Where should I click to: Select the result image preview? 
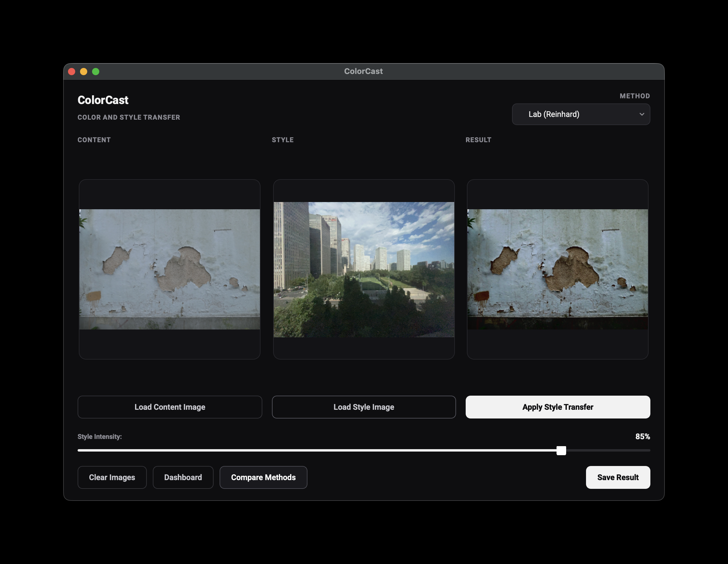click(558, 269)
